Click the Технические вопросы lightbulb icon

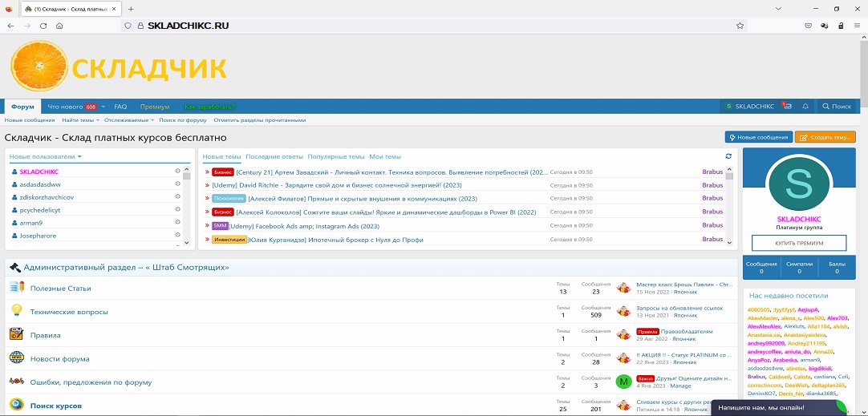pos(17,311)
